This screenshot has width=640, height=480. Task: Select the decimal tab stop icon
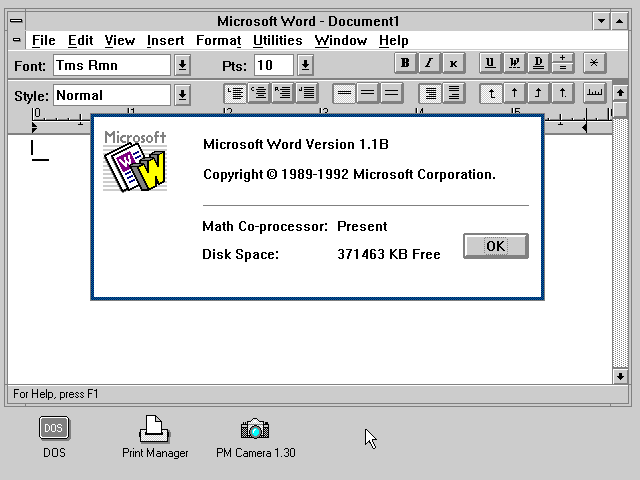562,93
